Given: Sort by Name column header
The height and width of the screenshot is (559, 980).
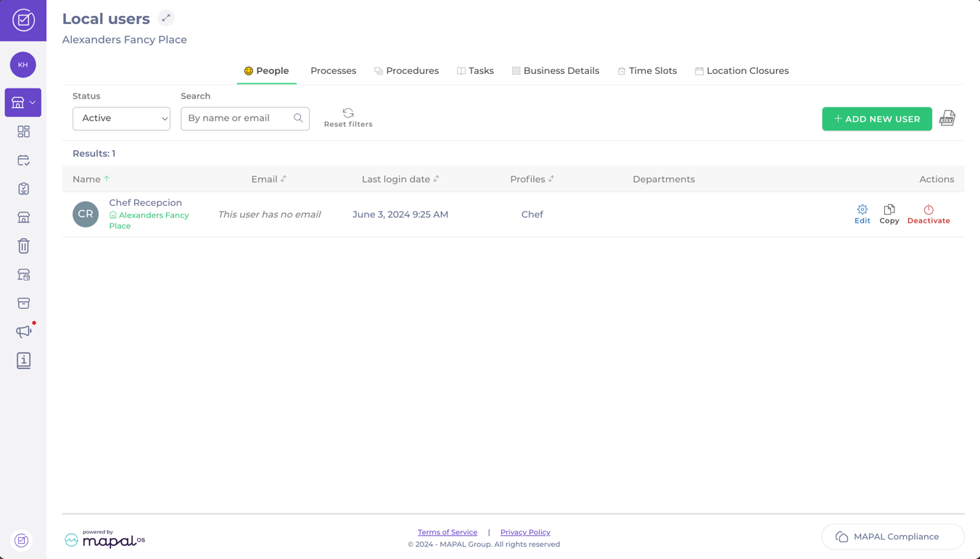Looking at the screenshot, I should coord(91,179).
